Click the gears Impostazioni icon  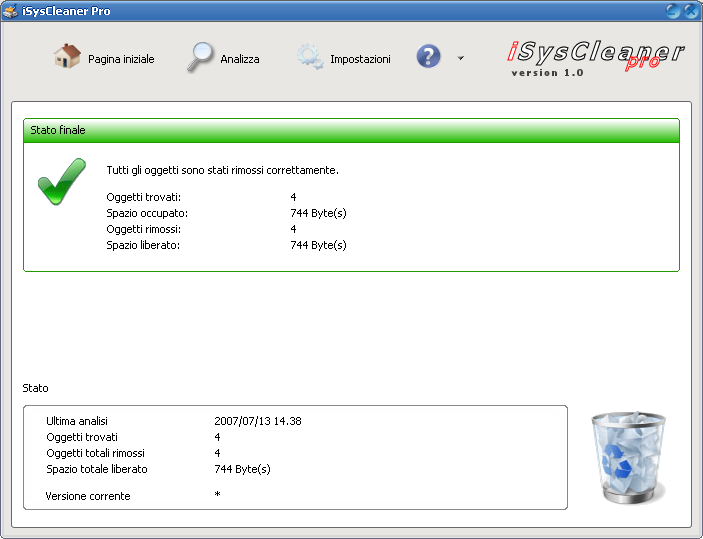[x=310, y=57]
